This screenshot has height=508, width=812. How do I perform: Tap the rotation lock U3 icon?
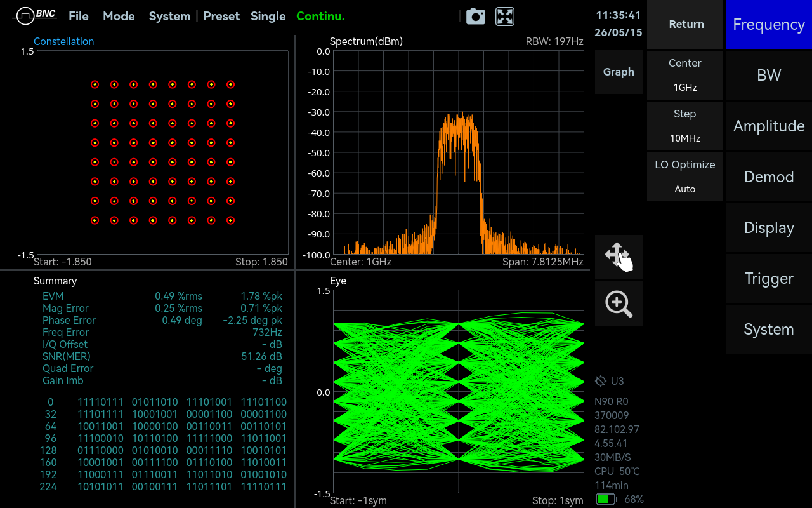[601, 381]
